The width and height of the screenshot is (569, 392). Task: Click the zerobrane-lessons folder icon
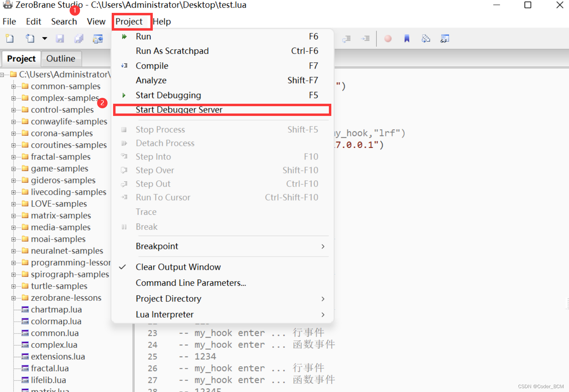point(25,298)
